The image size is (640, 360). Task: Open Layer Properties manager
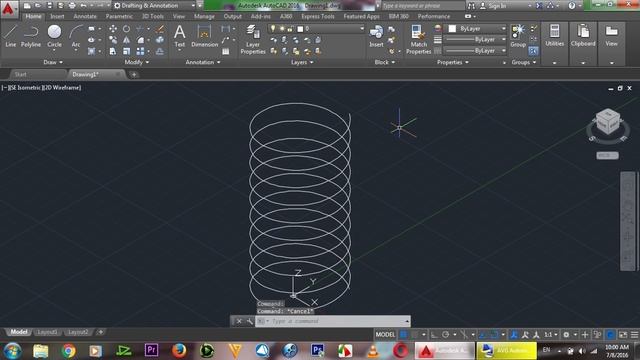pos(253,39)
